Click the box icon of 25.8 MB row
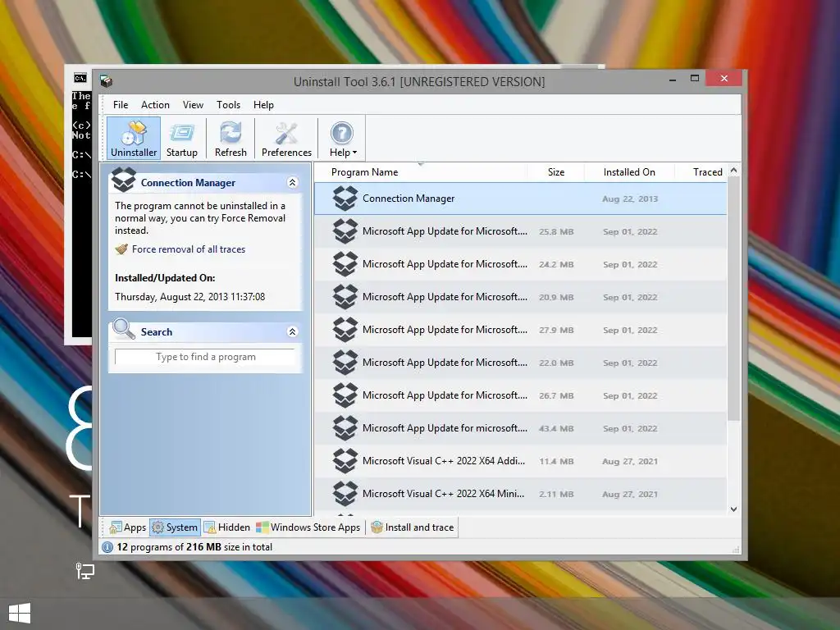 345,231
